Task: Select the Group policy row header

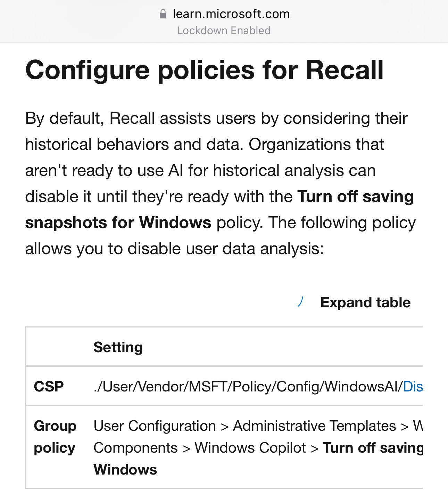Action: click(55, 437)
